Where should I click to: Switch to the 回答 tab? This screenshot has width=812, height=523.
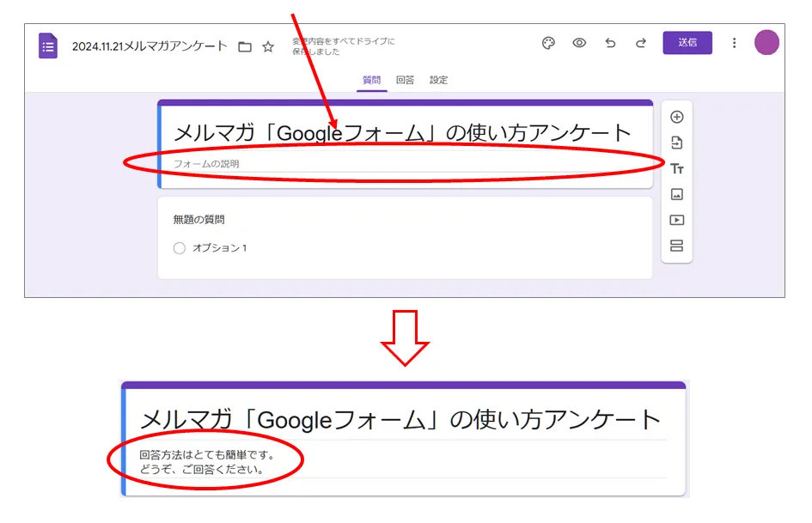coord(405,80)
